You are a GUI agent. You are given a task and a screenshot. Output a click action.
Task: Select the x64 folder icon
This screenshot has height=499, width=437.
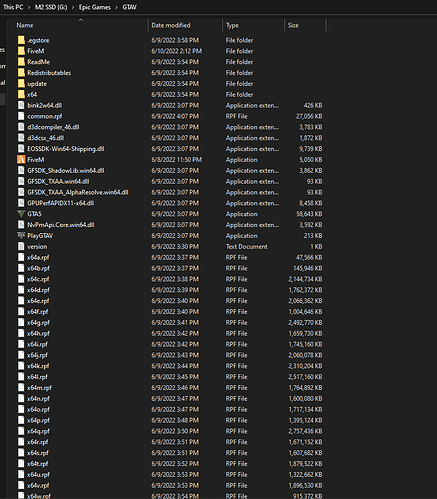(x=21, y=95)
